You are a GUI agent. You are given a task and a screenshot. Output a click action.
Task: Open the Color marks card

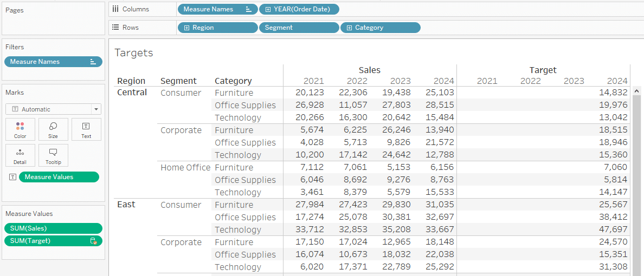[x=20, y=129]
